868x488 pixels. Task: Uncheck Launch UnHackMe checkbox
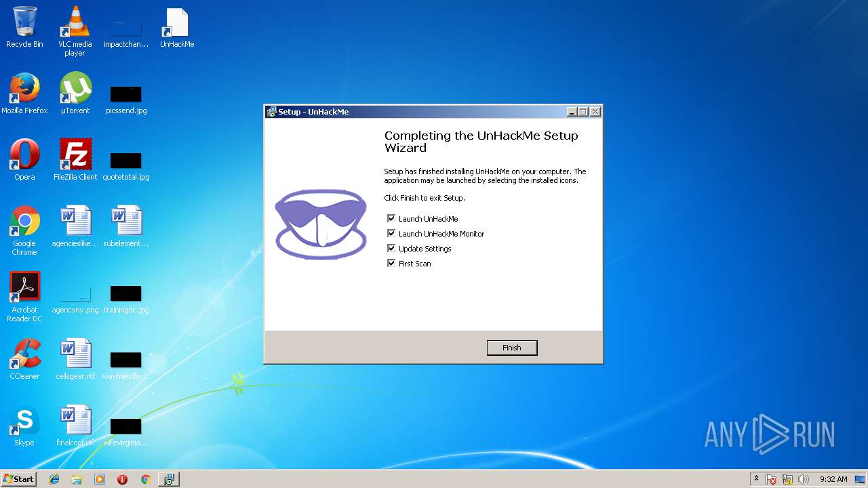point(391,219)
